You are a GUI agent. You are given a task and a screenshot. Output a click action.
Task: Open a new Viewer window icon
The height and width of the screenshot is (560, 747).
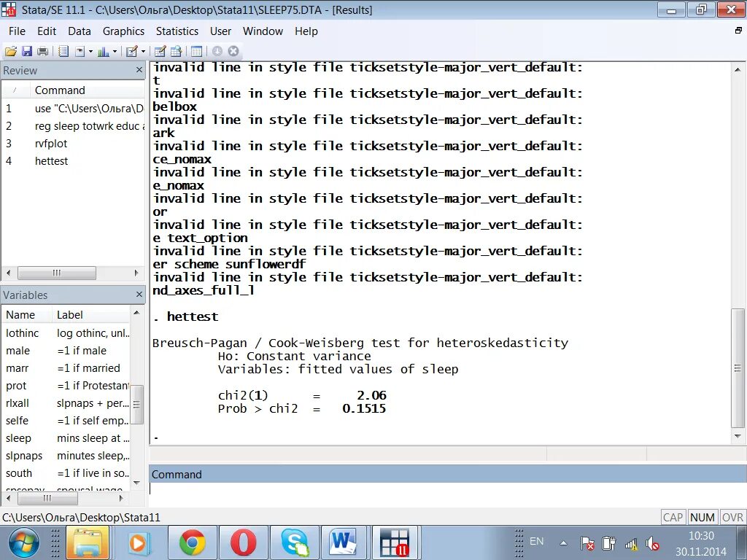(80, 52)
